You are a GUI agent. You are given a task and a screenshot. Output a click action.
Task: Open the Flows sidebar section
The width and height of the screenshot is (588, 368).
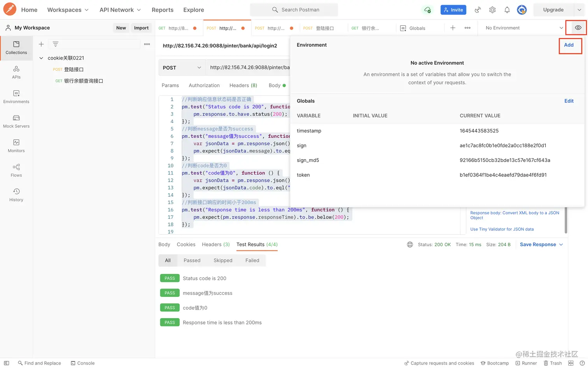pos(16,170)
